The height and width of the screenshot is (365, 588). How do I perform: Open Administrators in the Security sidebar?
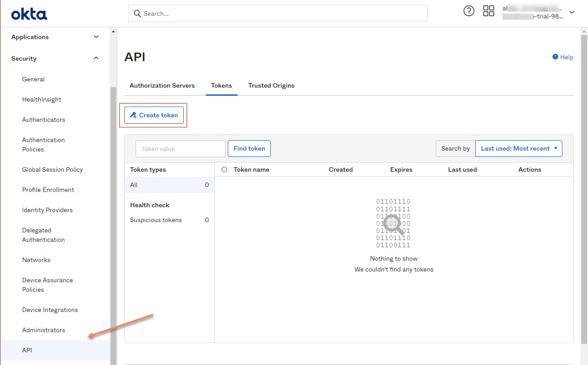click(x=44, y=329)
